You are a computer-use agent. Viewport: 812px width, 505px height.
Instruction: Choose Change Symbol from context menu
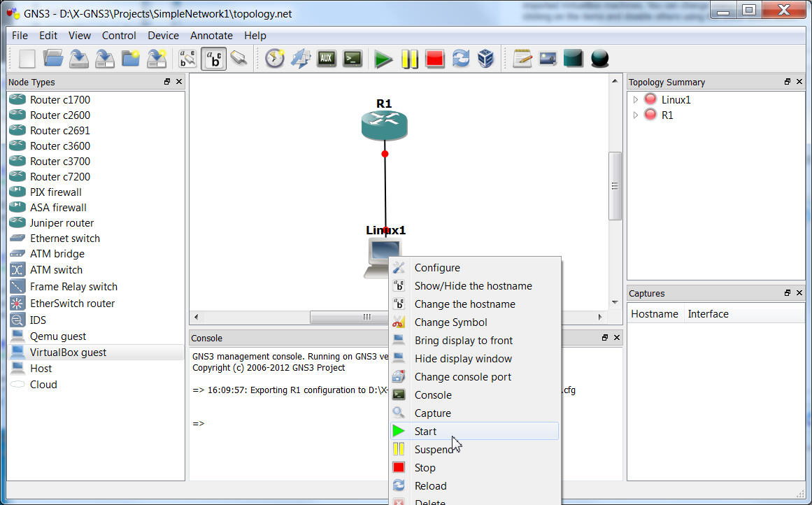(474, 322)
